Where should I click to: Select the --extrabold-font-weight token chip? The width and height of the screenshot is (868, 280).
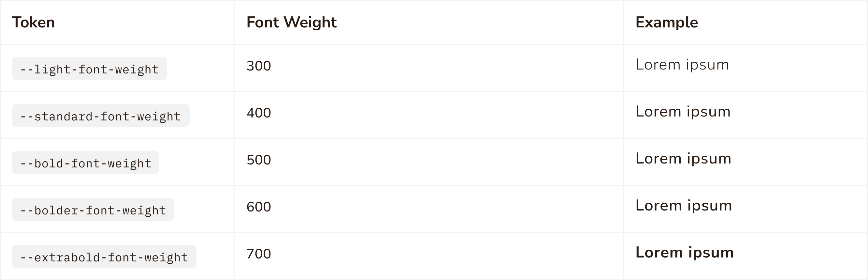(104, 257)
